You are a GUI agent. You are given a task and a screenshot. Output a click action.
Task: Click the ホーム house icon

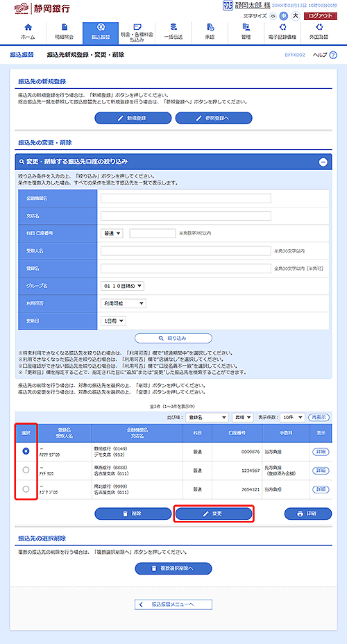[28, 28]
